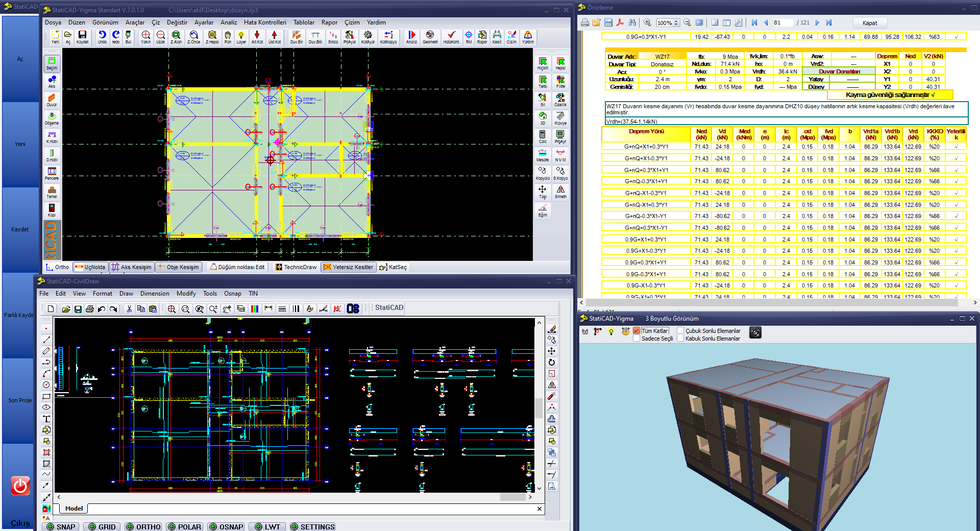Click the camera snapshot icon in 3D view
Viewport: 980px width, 531px height.
tap(755, 332)
